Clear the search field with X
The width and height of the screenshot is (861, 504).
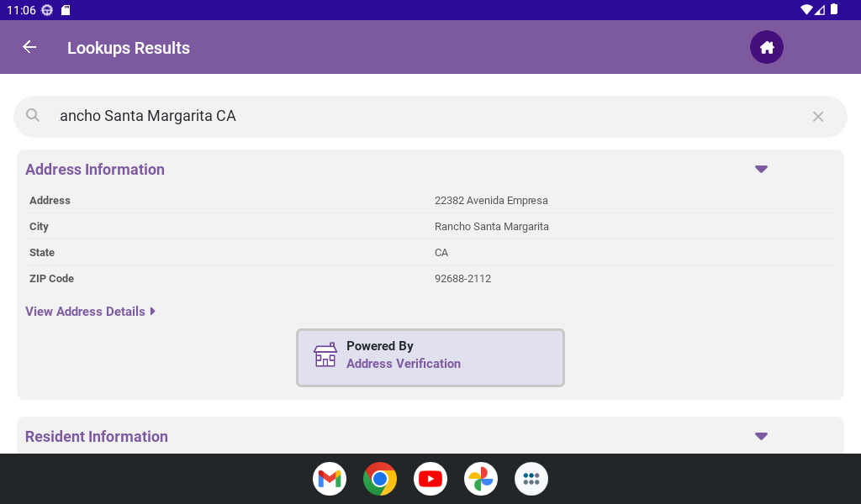(817, 117)
